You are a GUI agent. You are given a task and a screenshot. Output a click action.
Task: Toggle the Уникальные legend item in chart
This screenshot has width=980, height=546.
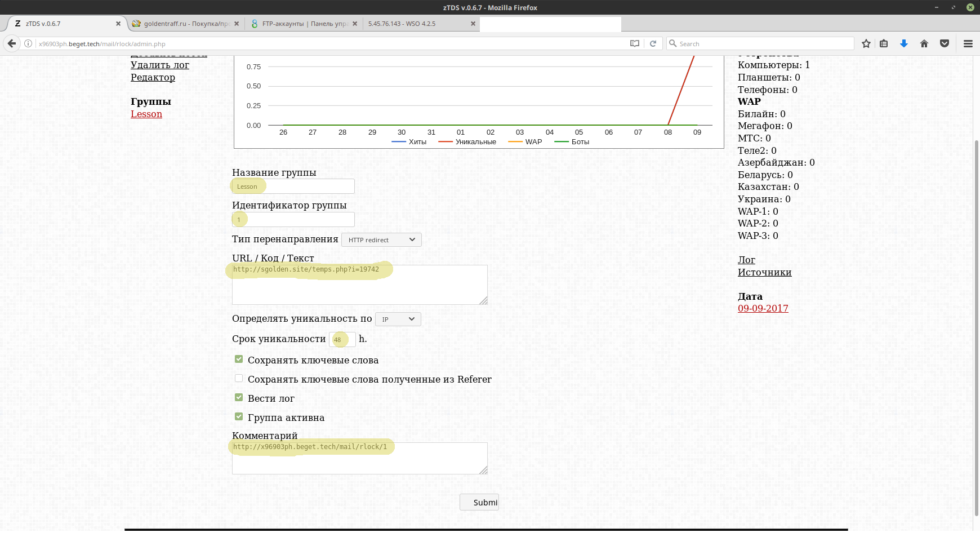[467, 141]
